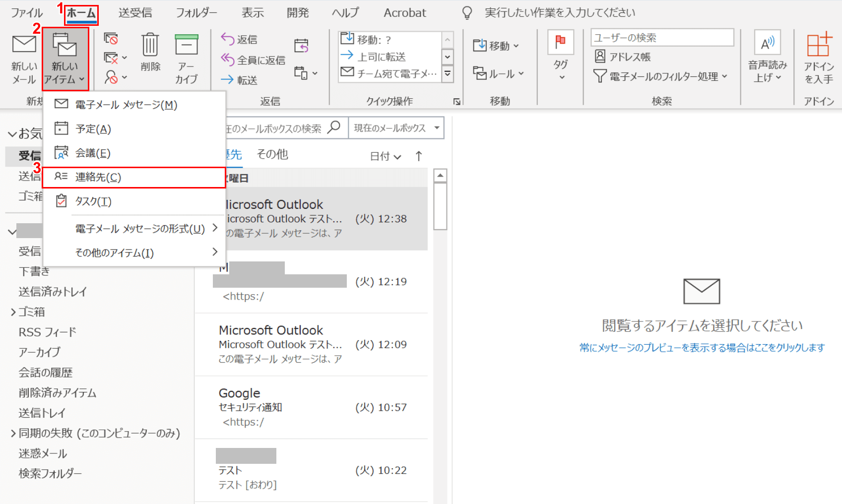Click Reply All (全員に返信) icon
The image size is (842, 504).
tap(228, 60)
